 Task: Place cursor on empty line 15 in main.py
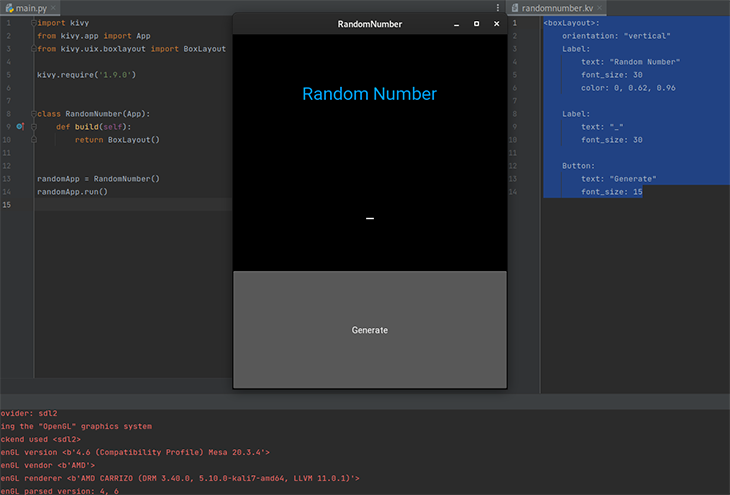[x=133, y=205]
